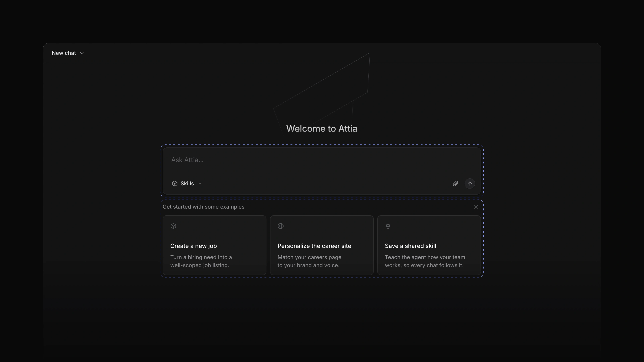Expand the Skills dropdown
Image resolution: width=644 pixels, height=362 pixels.
186,184
